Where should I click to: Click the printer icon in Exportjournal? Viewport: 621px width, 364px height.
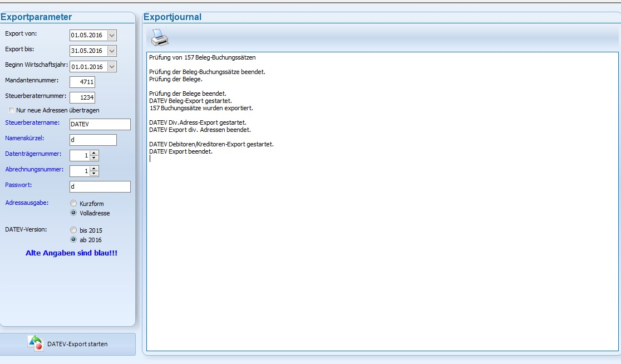[x=160, y=38]
